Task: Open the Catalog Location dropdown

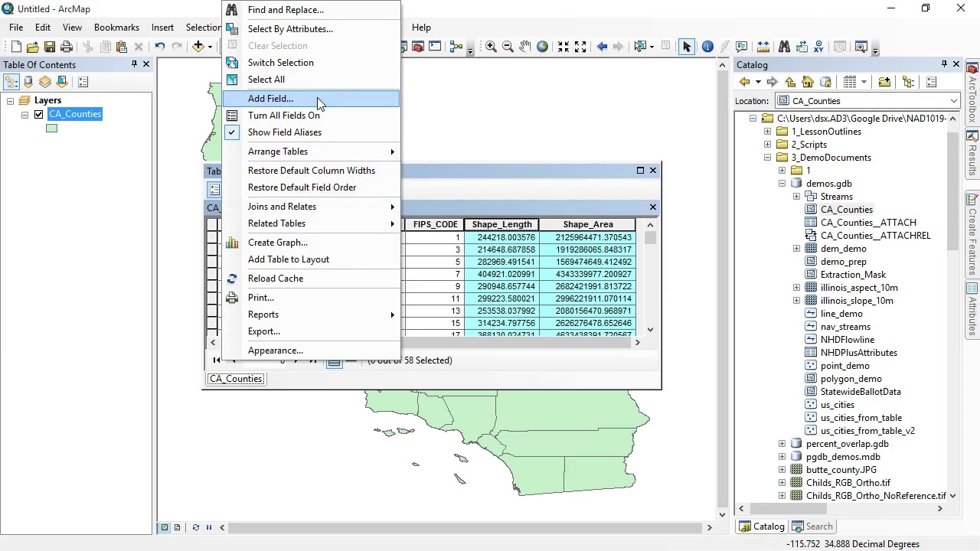Action: pos(953,101)
